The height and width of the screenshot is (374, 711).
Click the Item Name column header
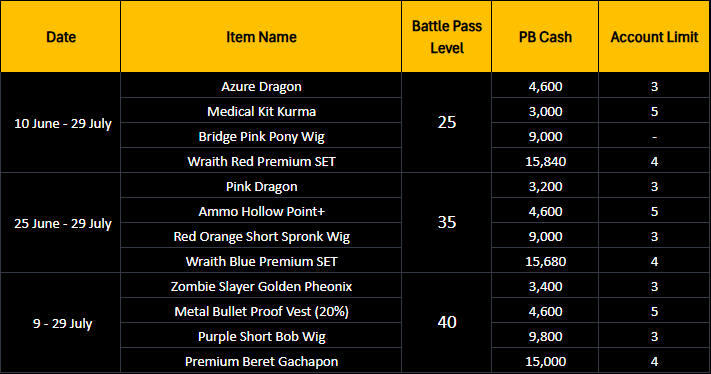pos(261,37)
